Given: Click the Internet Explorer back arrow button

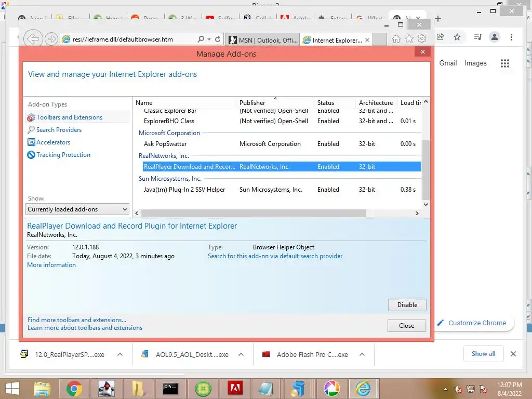Looking at the screenshot, I should coord(33,39).
